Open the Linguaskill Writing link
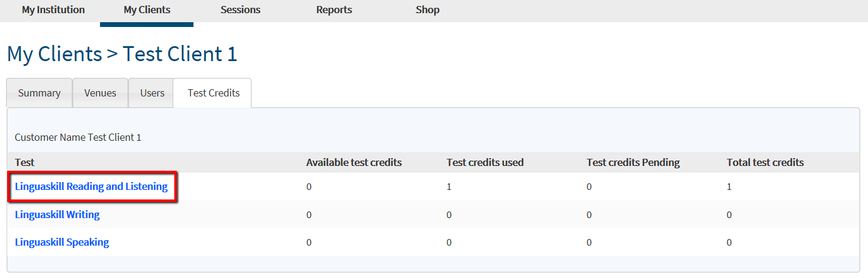This screenshot has height=278, width=868. [58, 214]
